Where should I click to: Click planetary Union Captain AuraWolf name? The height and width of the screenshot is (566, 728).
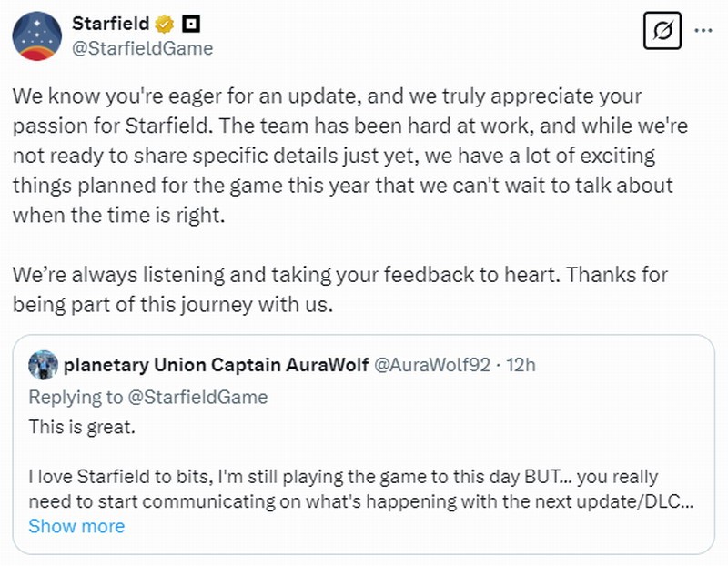click(x=217, y=366)
